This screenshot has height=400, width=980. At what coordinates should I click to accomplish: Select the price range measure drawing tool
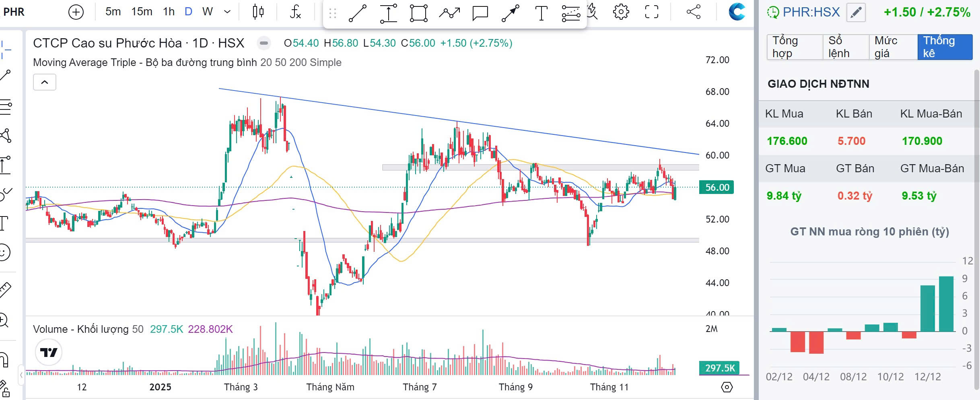point(388,13)
